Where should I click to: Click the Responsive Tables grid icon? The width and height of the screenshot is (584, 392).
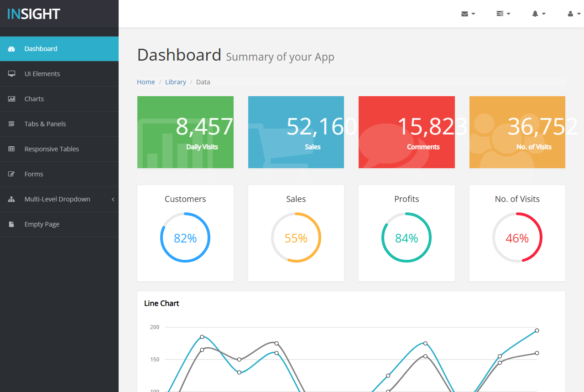[x=12, y=149]
